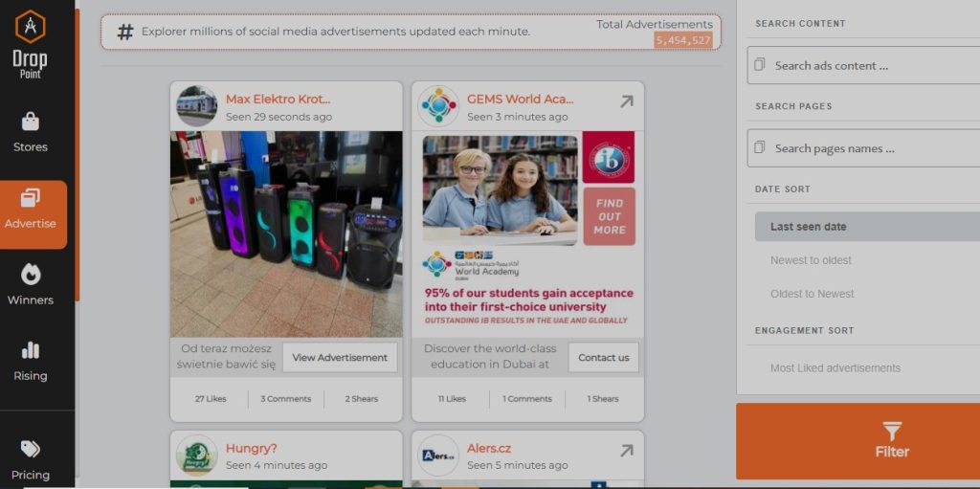The width and height of the screenshot is (980, 489).
Task: Click the Contact us button
Action: point(603,357)
